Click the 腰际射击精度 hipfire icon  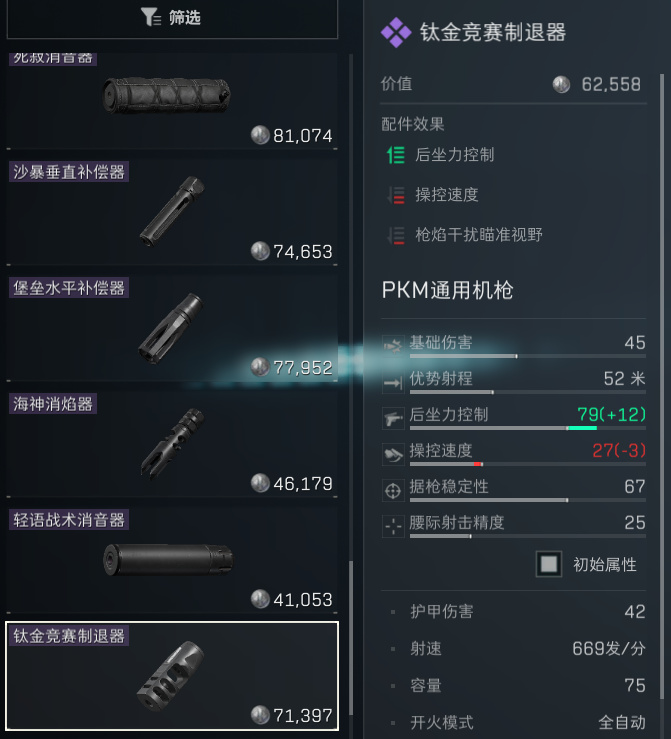pos(393,526)
